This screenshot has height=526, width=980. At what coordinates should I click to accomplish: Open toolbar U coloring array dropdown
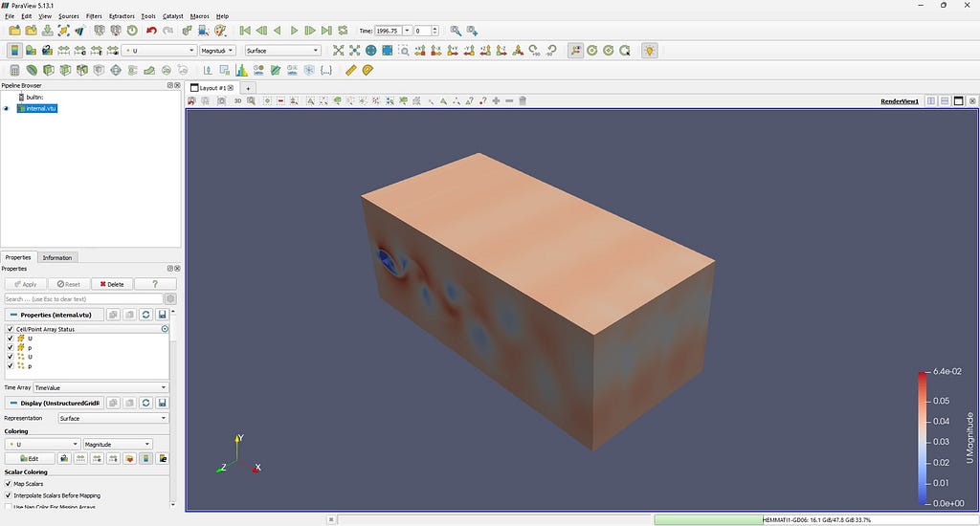coord(159,51)
